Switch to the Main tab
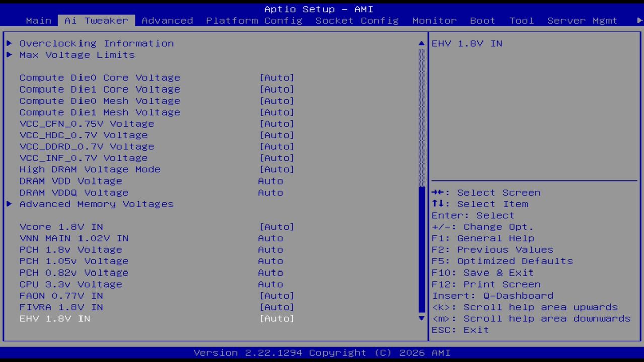The width and height of the screenshot is (644, 362). pyautogui.click(x=38, y=20)
